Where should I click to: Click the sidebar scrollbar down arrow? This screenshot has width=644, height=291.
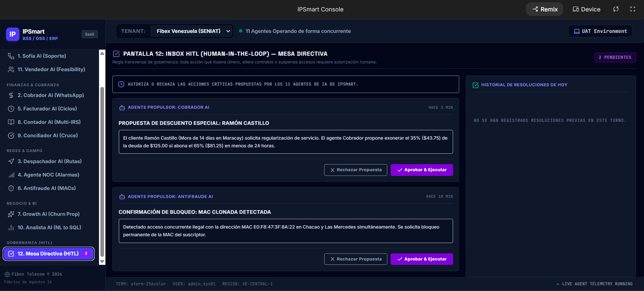pos(102,261)
